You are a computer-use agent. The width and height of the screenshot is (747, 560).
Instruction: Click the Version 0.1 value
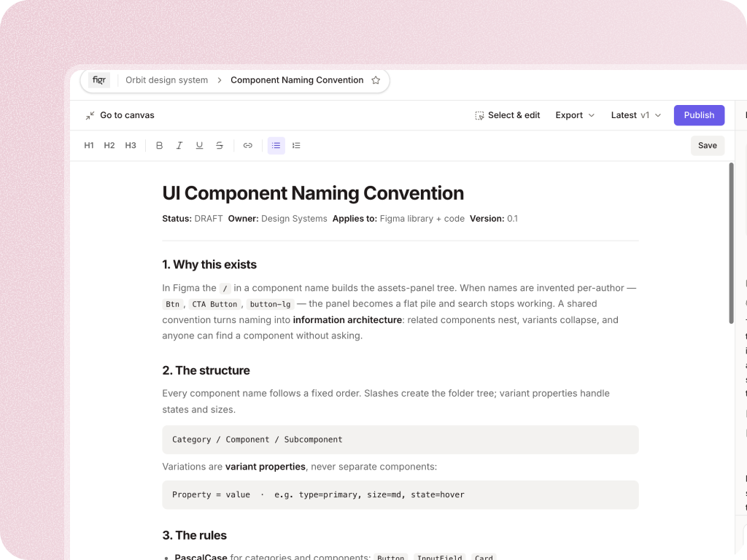pyautogui.click(x=512, y=219)
